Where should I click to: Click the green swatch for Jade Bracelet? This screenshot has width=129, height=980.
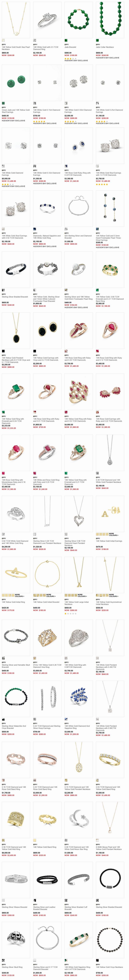(66, 40)
